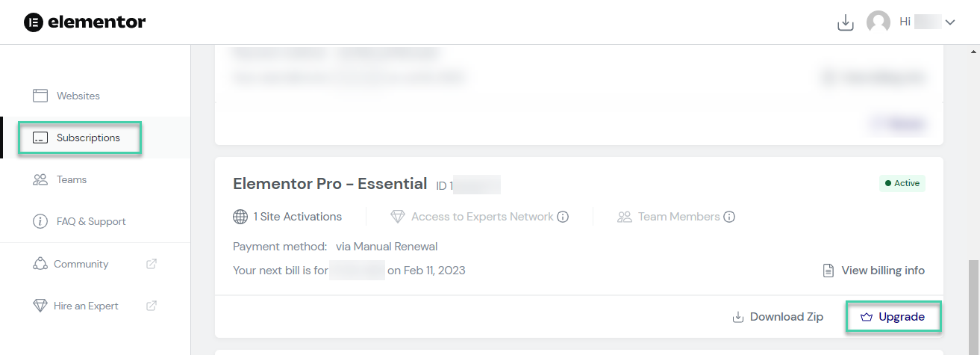The width and height of the screenshot is (980, 355).
Task: Show info tooltip for Team Members
Action: pyautogui.click(x=729, y=217)
